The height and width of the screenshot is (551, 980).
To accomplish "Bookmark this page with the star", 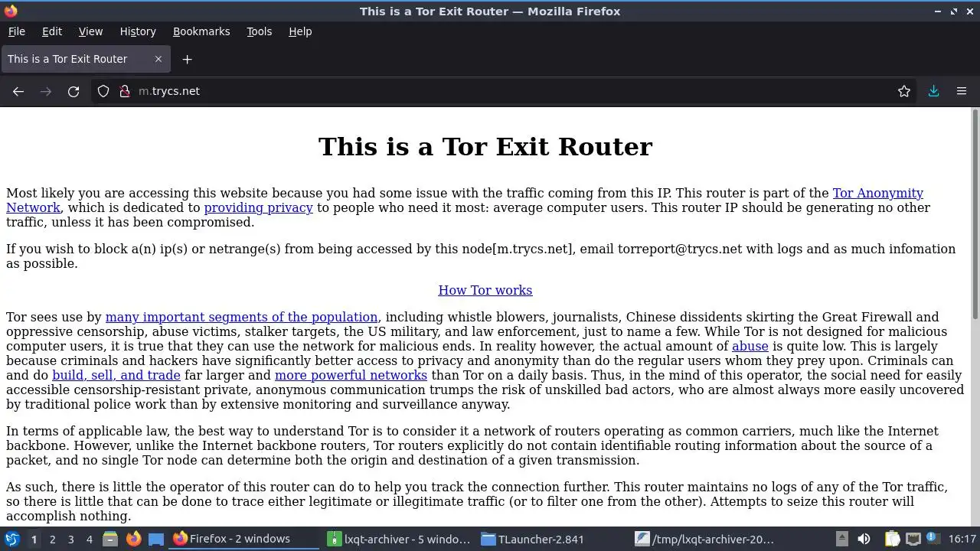I will 904,91.
